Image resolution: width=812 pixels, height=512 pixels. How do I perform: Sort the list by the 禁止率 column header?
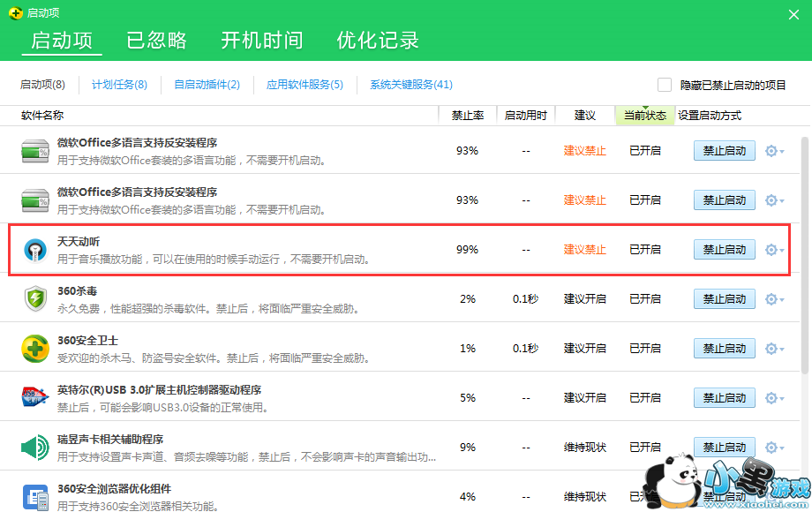(x=467, y=116)
